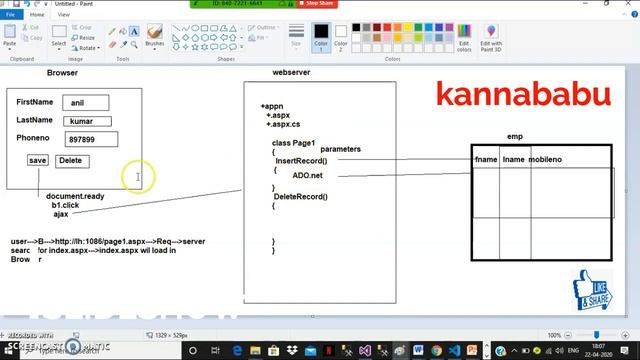
Task: Click the zoom slider handle
Action: tap(597, 335)
